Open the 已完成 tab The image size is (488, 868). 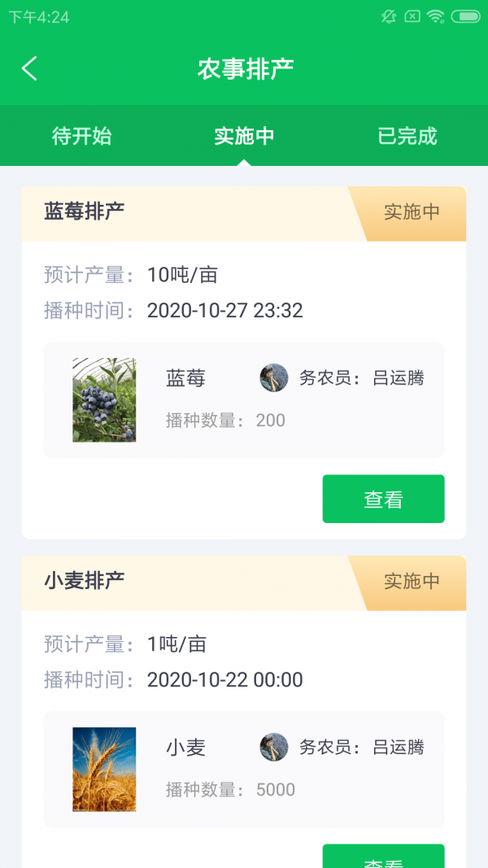pos(407,136)
